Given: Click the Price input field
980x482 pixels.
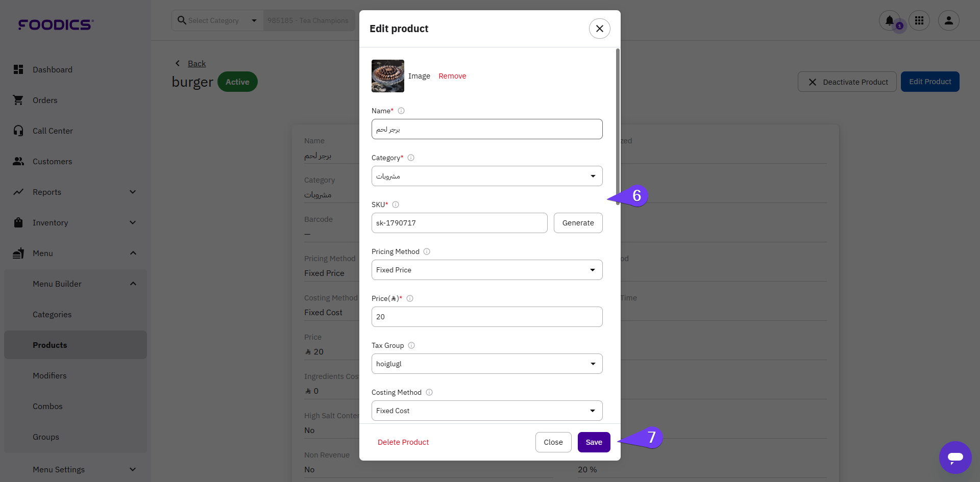Looking at the screenshot, I should [487, 317].
